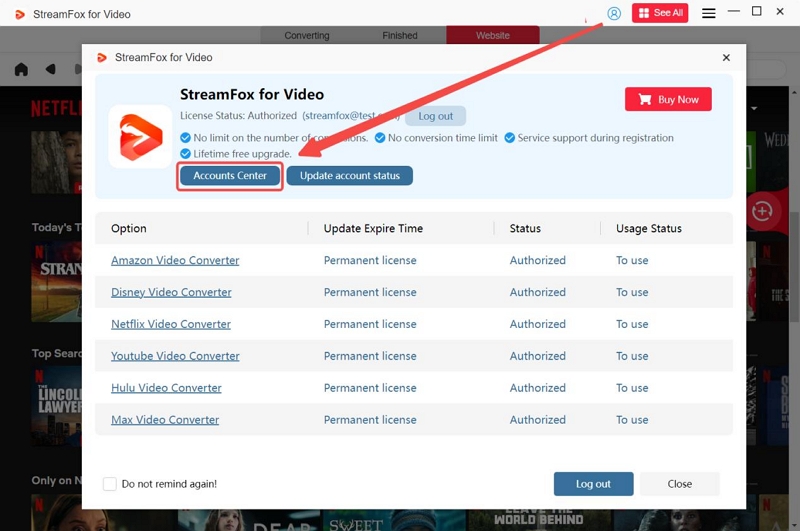Viewport: 800px width, 531px height.
Task: Open the hamburger menu in title bar
Action: pyautogui.click(x=708, y=13)
